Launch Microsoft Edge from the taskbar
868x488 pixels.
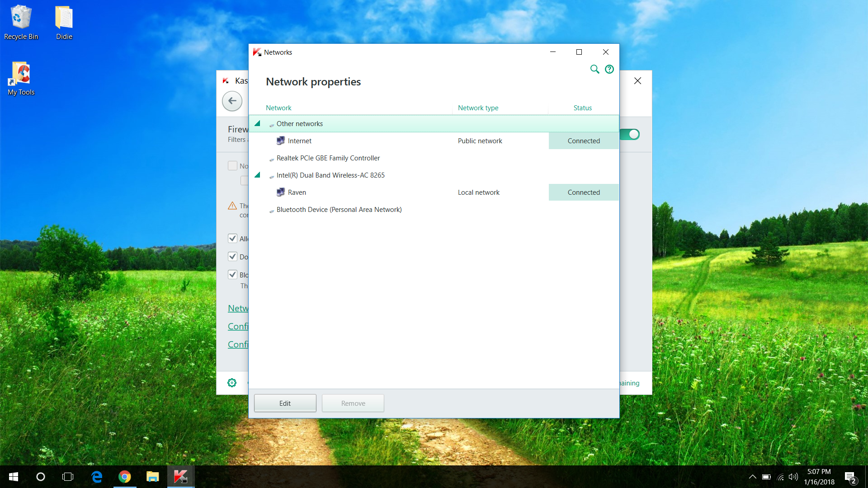point(97,477)
